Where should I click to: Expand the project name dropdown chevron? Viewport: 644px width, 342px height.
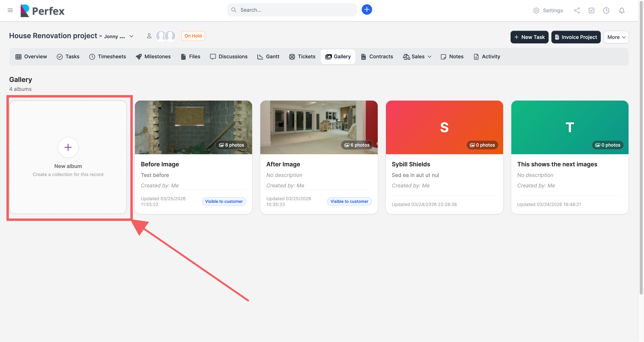[x=132, y=36]
